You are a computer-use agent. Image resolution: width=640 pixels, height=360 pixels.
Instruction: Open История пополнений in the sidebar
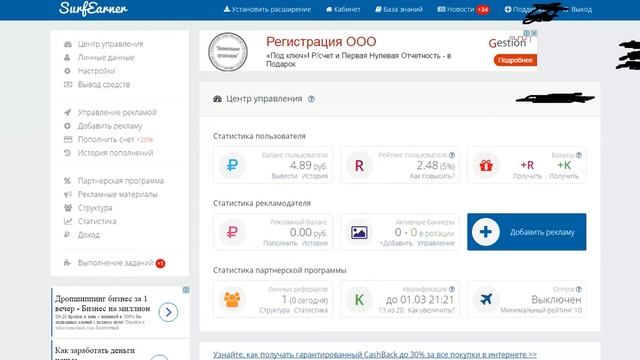pos(116,153)
